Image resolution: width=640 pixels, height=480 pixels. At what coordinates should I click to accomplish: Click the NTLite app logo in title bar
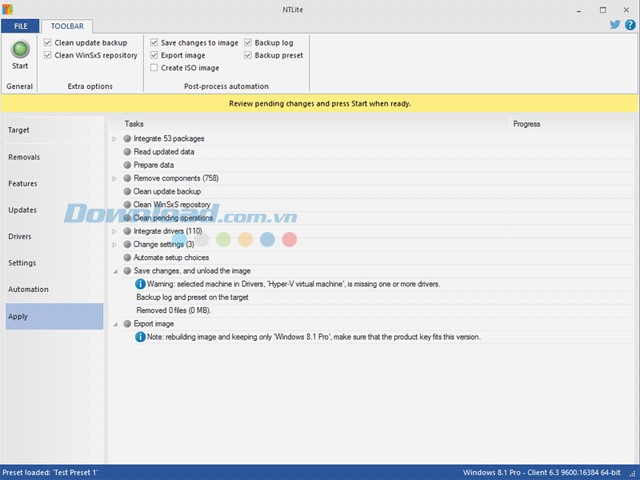(9, 8)
